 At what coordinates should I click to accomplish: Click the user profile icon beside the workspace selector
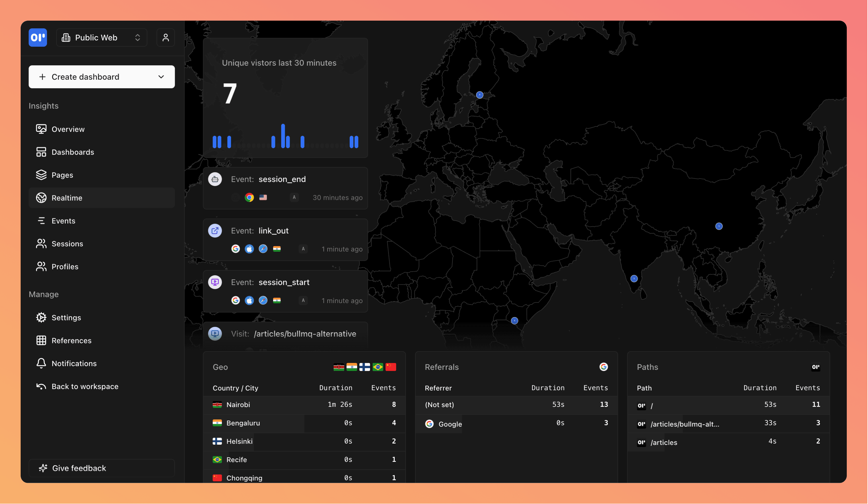pyautogui.click(x=166, y=38)
